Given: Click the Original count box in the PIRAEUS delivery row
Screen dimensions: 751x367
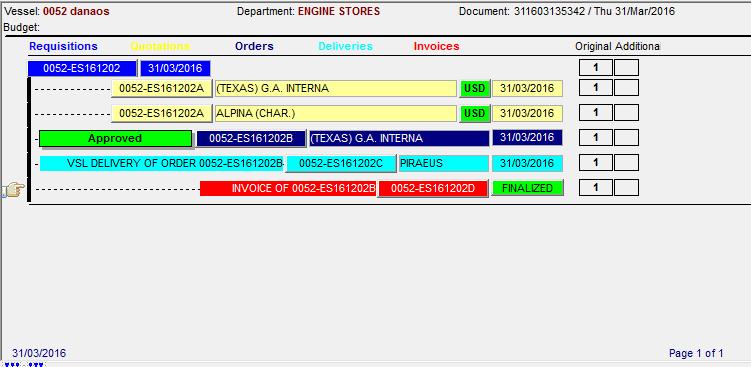Looking at the screenshot, I should 596,162.
